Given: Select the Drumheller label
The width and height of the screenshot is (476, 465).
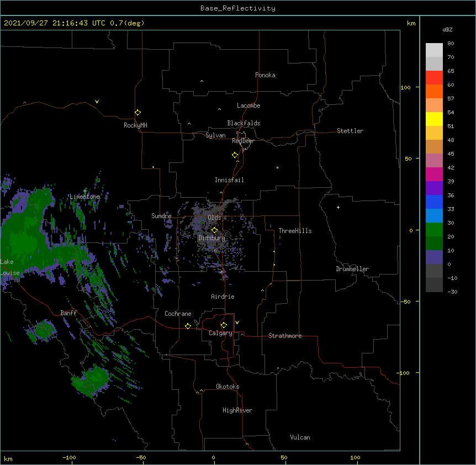Looking at the screenshot, I should (352, 269).
